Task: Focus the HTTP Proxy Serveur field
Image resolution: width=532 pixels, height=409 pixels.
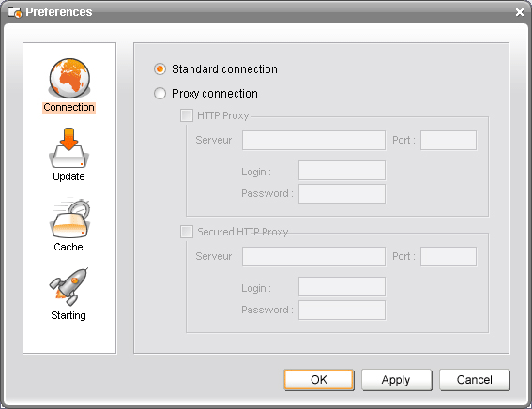Action: click(313, 140)
